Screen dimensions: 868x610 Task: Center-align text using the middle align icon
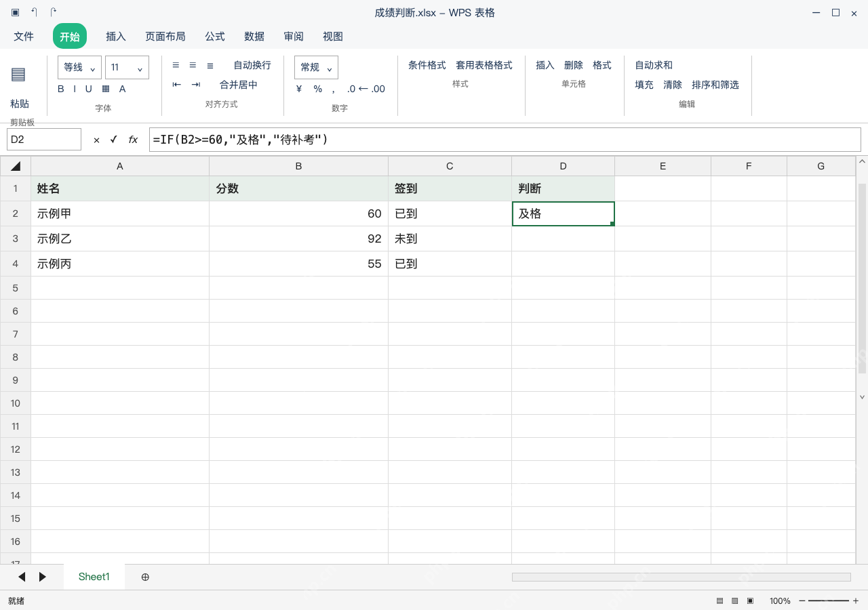point(193,65)
